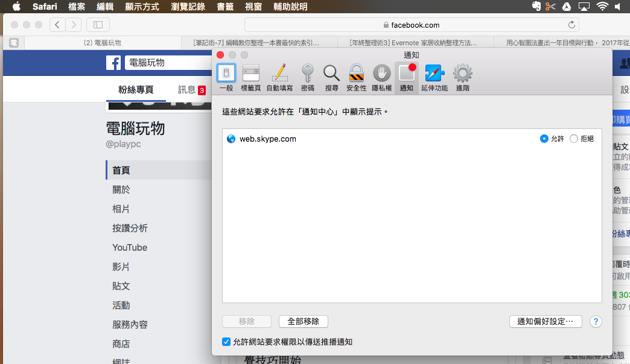Click the @playpc page handle

click(123, 144)
